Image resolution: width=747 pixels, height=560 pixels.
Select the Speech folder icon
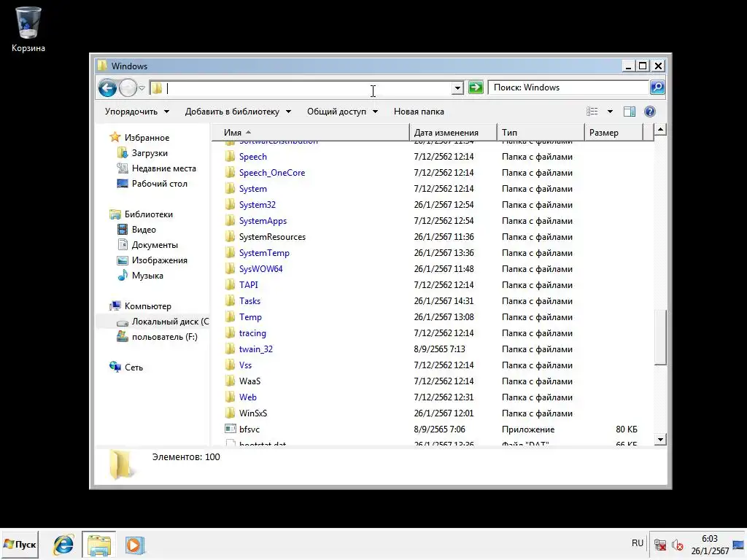tap(230, 156)
